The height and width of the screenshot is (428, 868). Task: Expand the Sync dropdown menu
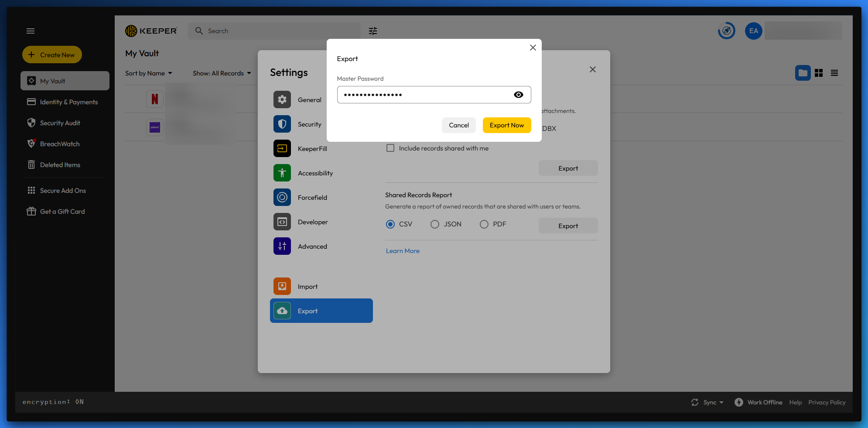(x=707, y=402)
